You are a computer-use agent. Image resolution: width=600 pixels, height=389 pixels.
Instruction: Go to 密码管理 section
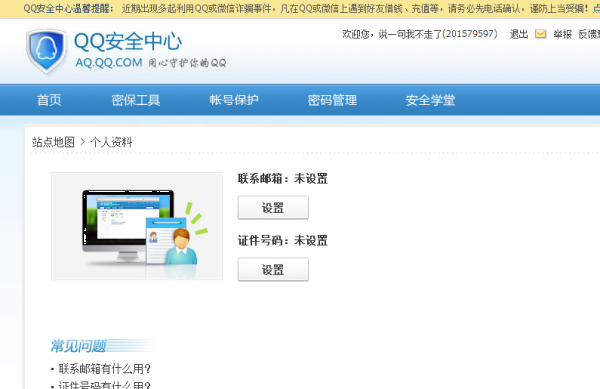332,100
